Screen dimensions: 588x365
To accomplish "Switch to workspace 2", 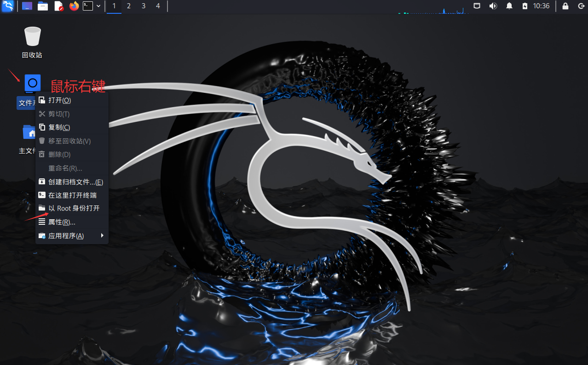I will tap(128, 6).
